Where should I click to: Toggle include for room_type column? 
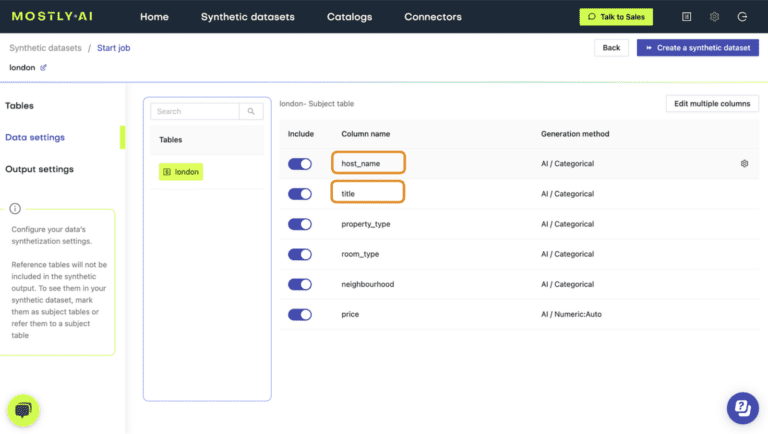[300, 254]
